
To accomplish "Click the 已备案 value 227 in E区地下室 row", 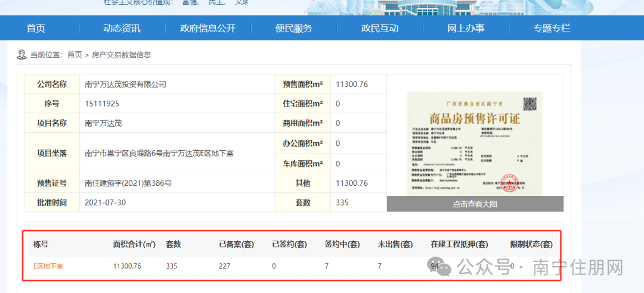I will tap(224, 266).
